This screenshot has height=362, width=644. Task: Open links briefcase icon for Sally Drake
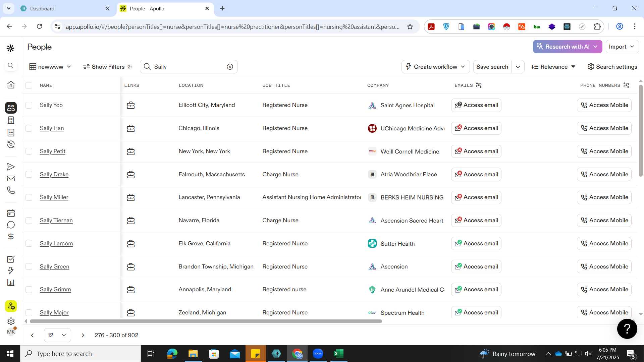pyautogui.click(x=131, y=175)
